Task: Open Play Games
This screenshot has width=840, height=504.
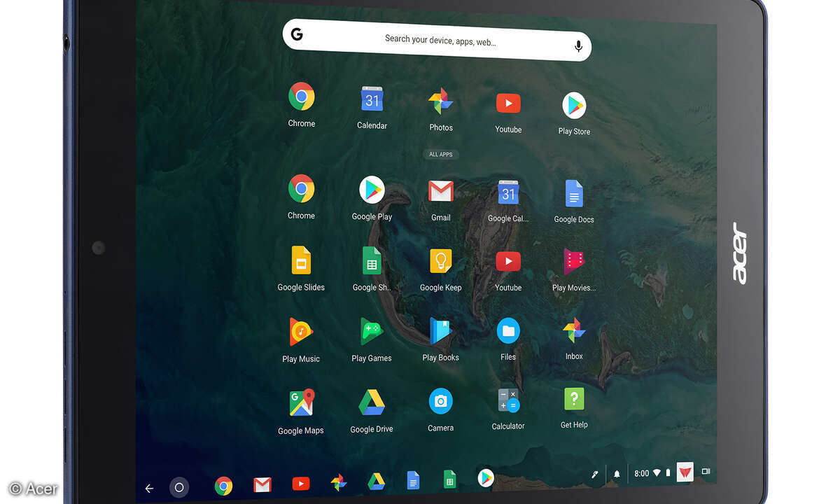Action: click(x=372, y=331)
